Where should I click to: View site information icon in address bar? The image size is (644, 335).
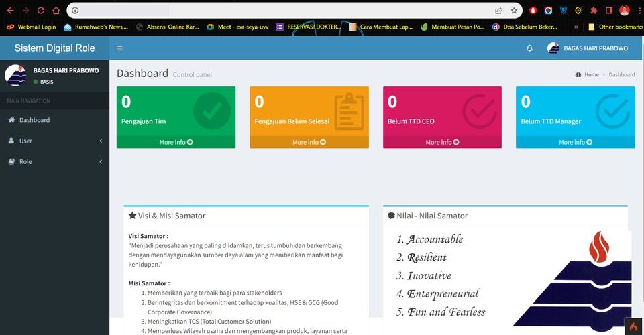click(75, 11)
